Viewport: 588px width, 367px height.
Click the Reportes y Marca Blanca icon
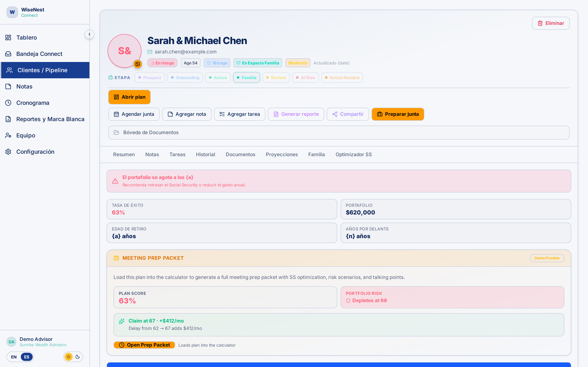tap(8, 119)
